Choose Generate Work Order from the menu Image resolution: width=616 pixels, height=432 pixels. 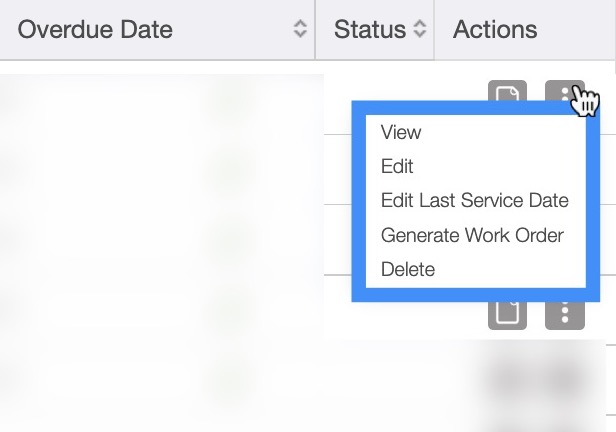tap(472, 236)
